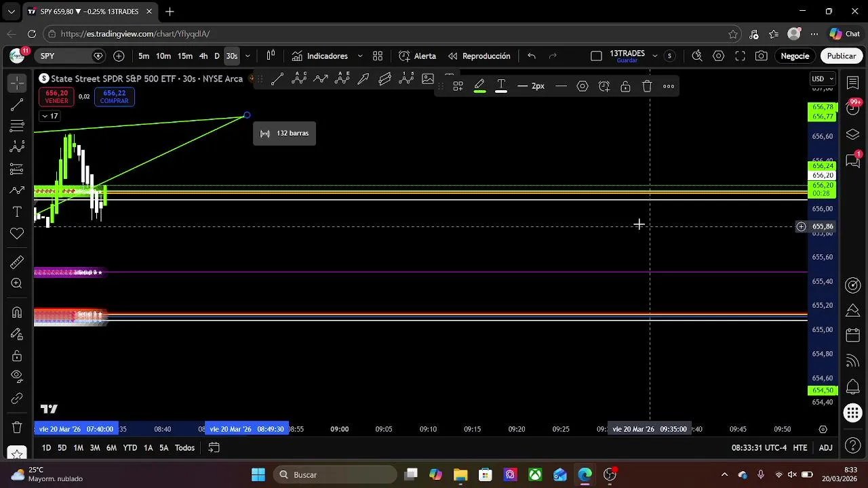Switch to the 4h timeframe
Screen dimensions: 868x488
[x=203, y=56]
